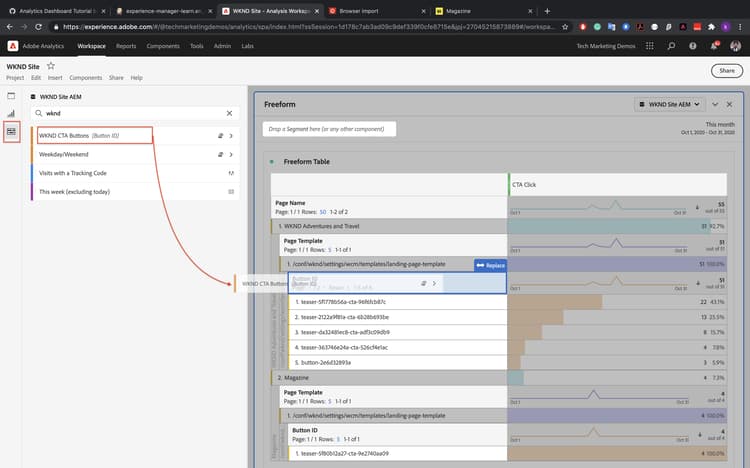Viewport: 750px width, 468px height.
Task: Click the rows count link under Page Name
Action: tap(323, 212)
